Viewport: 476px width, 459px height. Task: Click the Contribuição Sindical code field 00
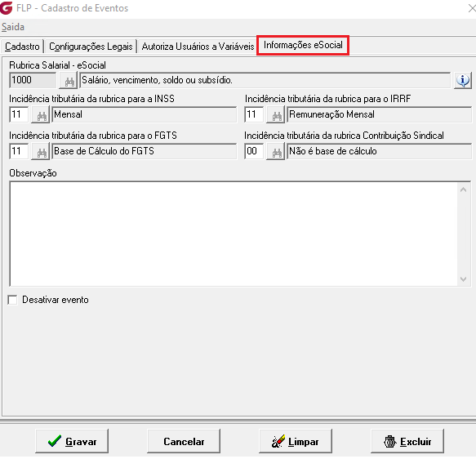tap(254, 151)
